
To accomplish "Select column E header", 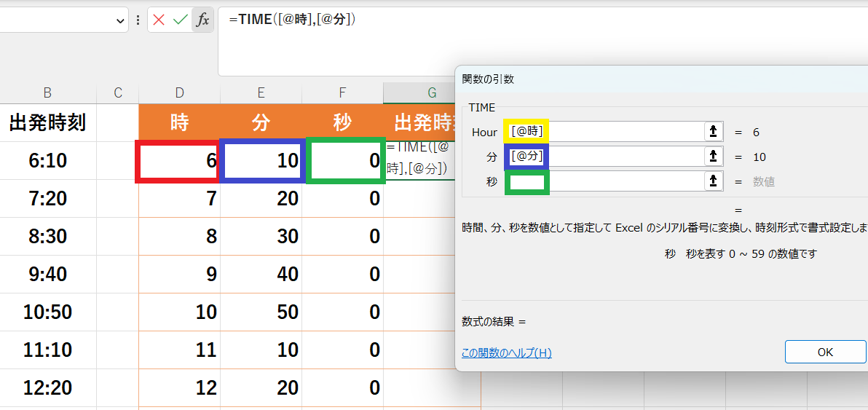I will tap(261, 93).
